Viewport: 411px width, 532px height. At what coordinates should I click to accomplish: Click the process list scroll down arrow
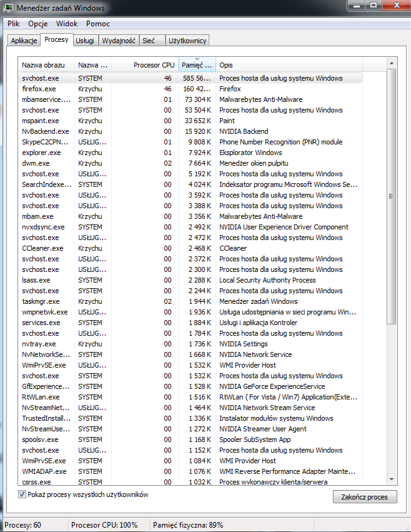tap(392, 479)
